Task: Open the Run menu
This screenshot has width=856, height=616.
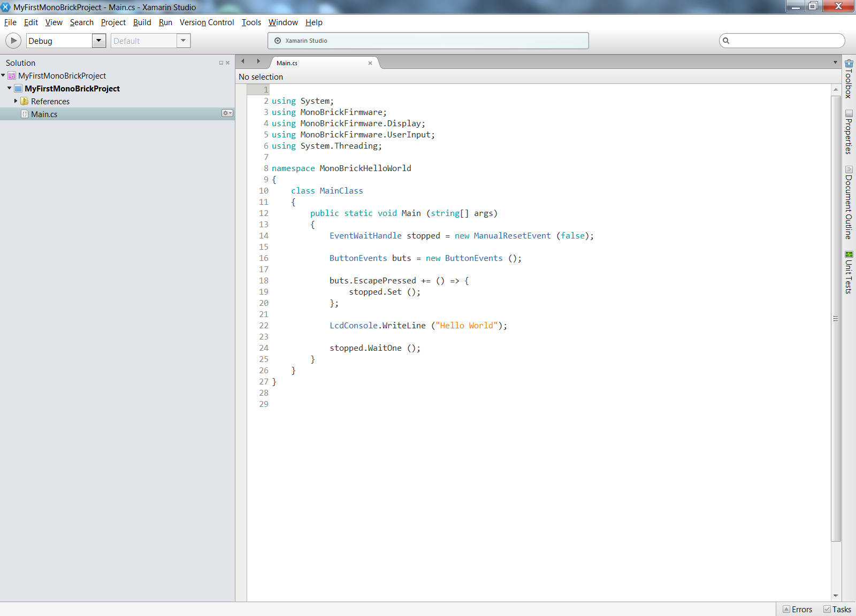Action: 165,22
